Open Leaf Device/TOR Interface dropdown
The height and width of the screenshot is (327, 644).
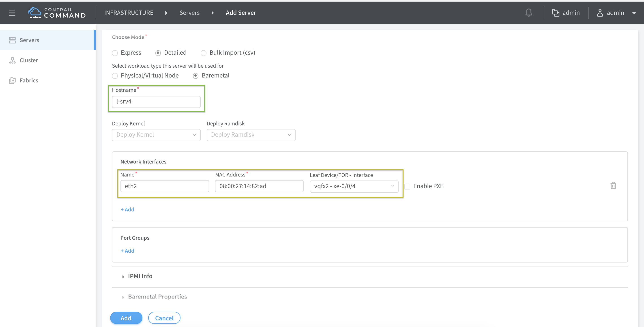tap(354, 187)
